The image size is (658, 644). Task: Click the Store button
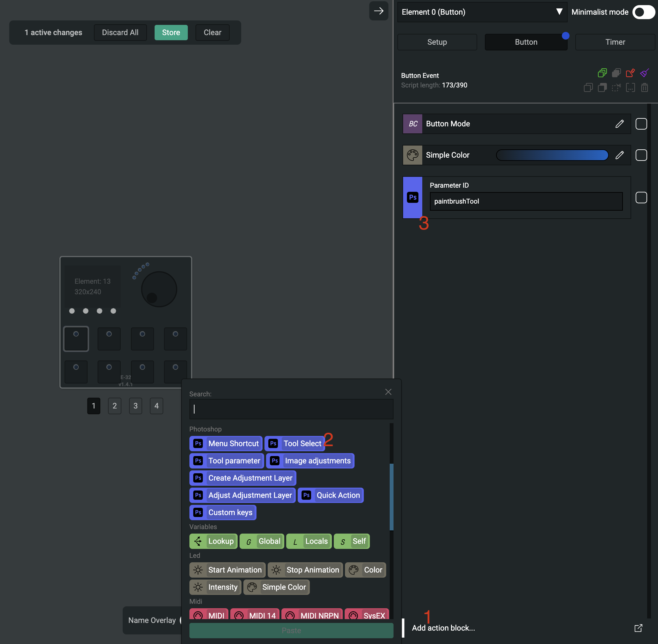[171, 33]
